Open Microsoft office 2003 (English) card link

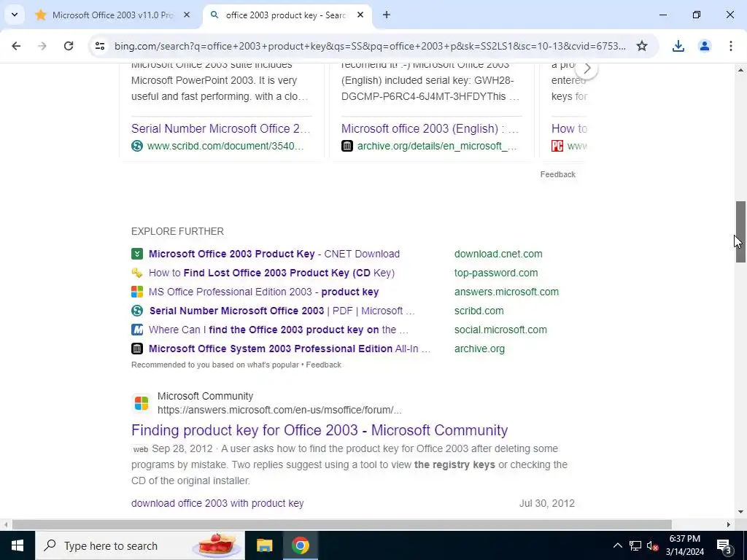pyautogui.click(x=430, y=128)
